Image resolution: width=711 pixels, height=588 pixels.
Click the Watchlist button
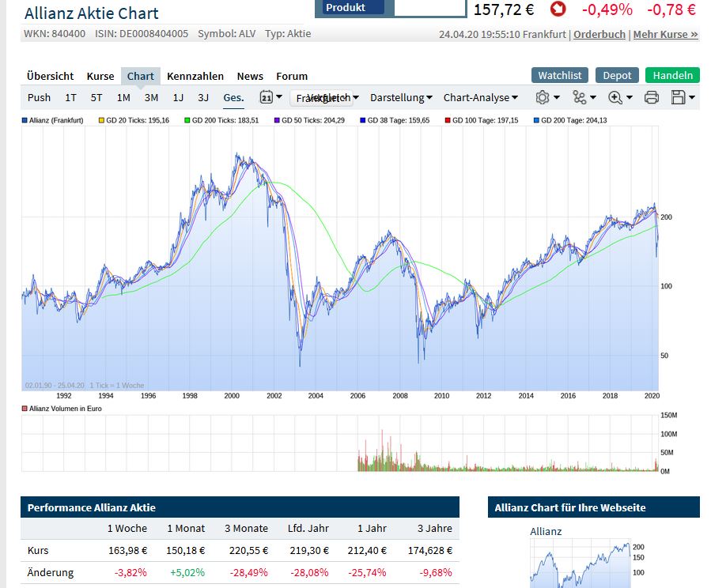point(560,75)
